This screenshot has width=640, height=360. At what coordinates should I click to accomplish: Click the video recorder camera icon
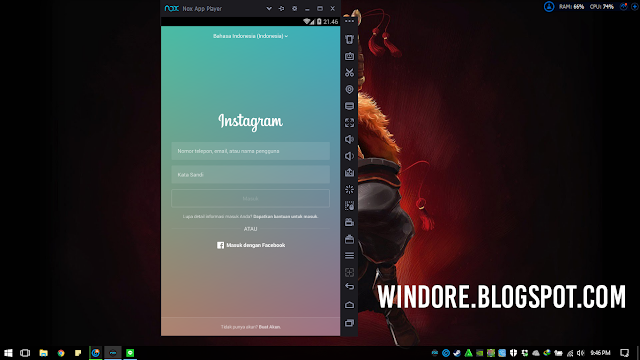click(349, 222)
